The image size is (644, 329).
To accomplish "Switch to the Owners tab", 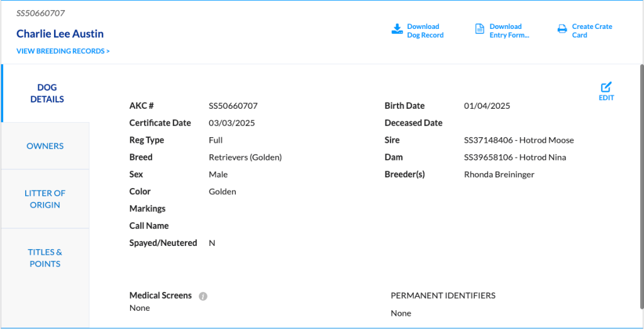I will pos(45,146).
